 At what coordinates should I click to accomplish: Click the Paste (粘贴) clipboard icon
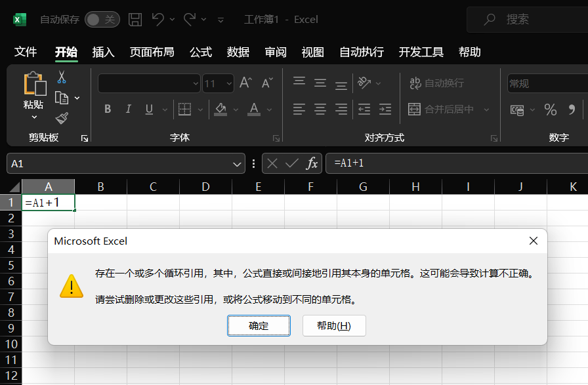coord(35,83)
